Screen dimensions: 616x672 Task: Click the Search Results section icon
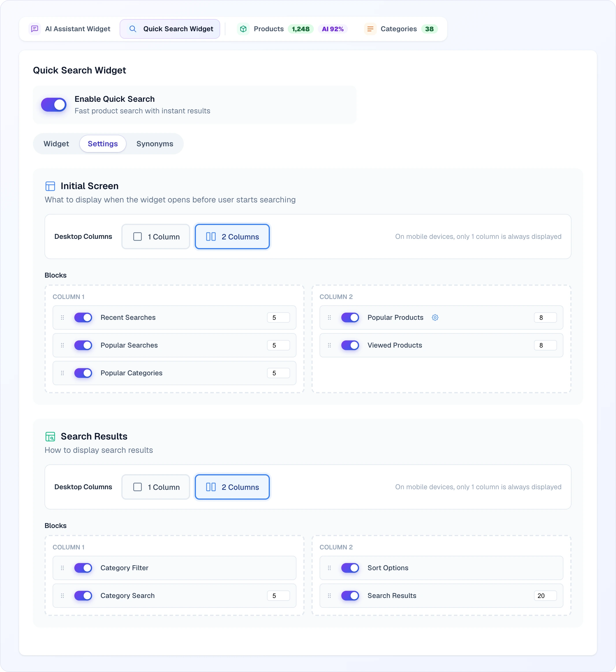[50, 436]
